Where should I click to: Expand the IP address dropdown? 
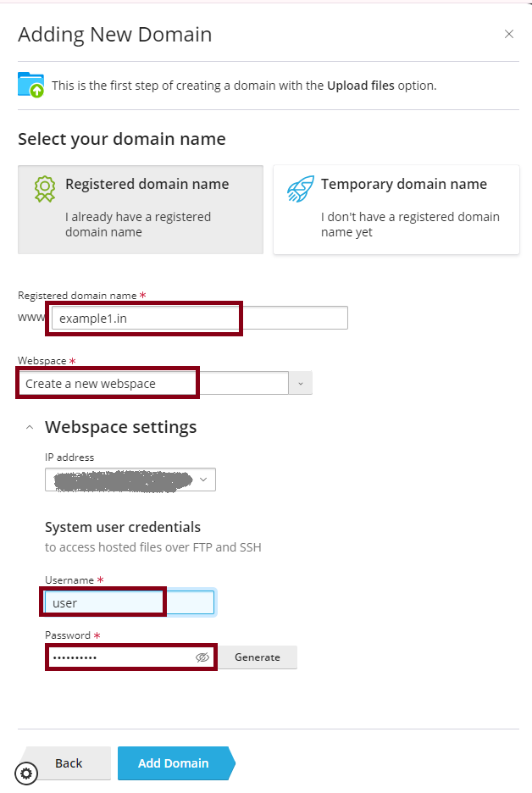coord(203,480)
